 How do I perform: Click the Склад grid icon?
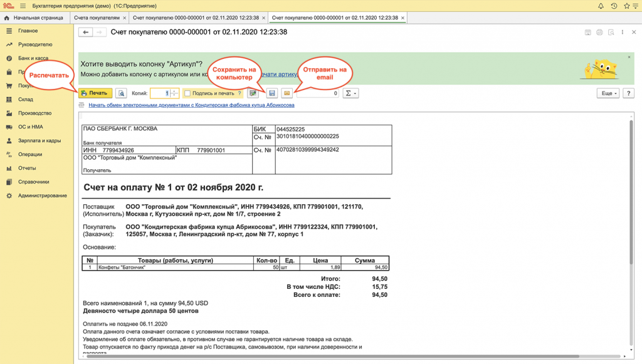[9, 100]
